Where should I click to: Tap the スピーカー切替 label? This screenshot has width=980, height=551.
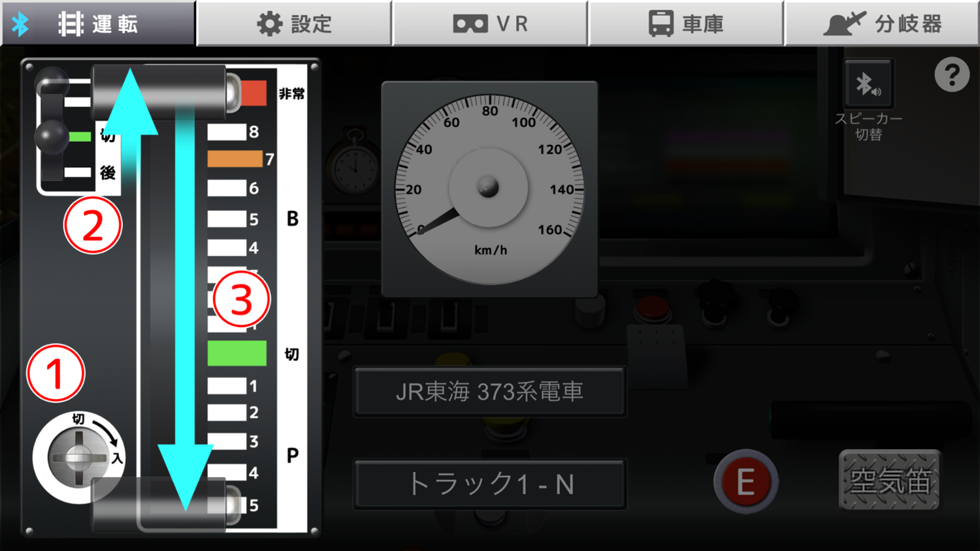click(868, 127)
